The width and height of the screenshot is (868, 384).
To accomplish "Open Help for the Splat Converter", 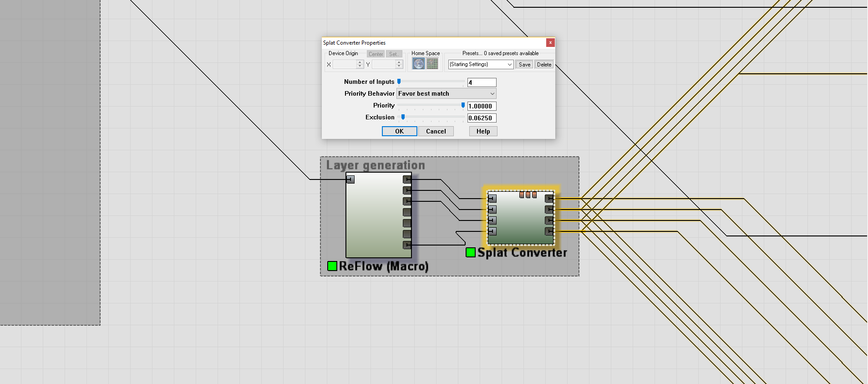I will click(x=483, y=131).
